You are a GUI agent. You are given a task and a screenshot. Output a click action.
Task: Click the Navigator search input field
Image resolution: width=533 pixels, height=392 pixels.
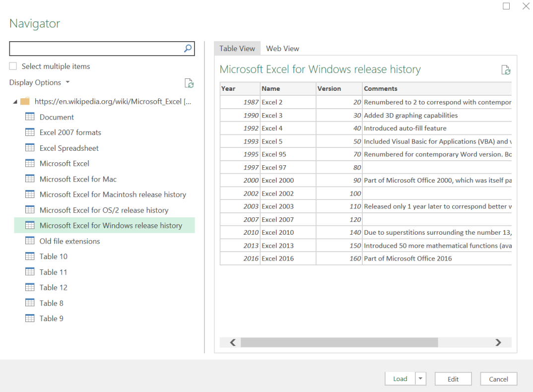[x=97, y=49]
